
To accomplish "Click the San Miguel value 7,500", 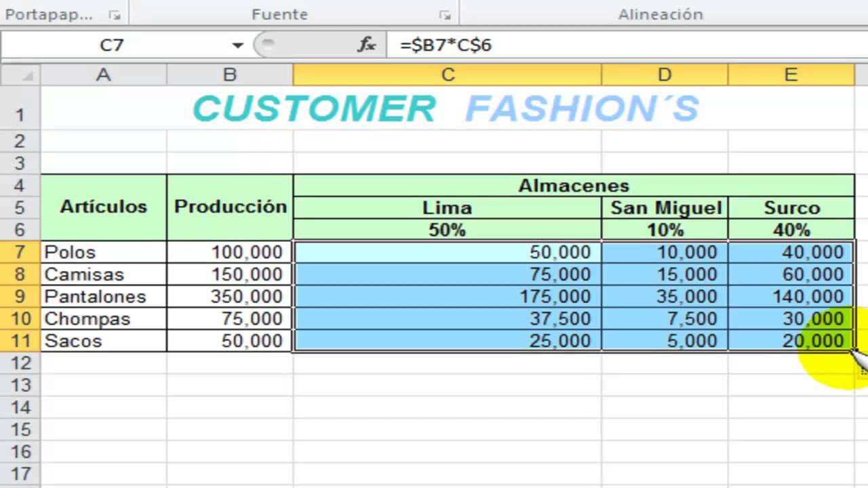I will point(665,319).
